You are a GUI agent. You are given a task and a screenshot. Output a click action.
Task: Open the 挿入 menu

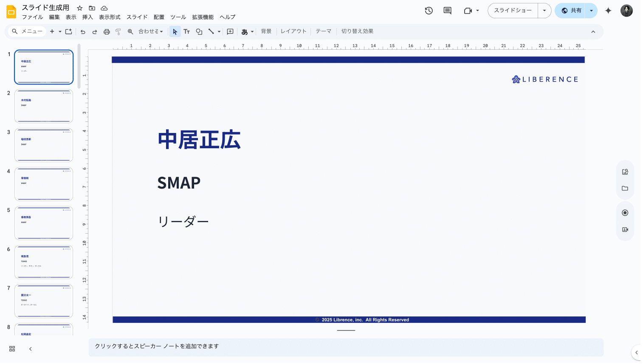tap(87, 17)
